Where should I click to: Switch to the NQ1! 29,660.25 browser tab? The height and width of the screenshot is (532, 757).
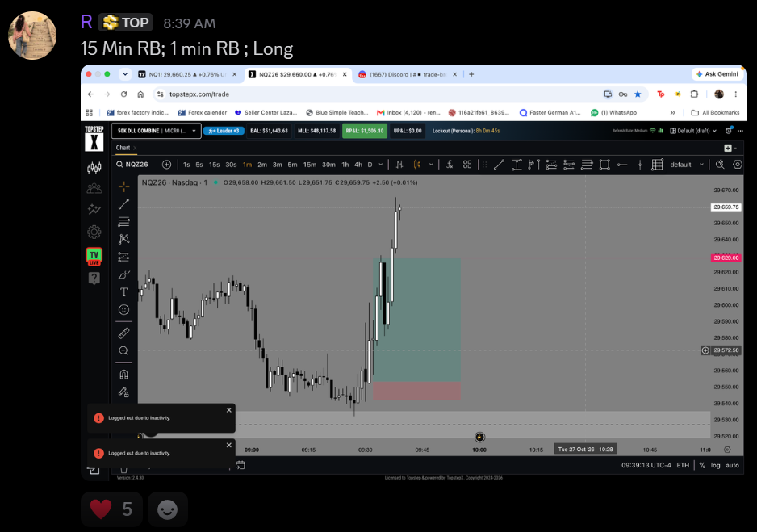[187, 74]
